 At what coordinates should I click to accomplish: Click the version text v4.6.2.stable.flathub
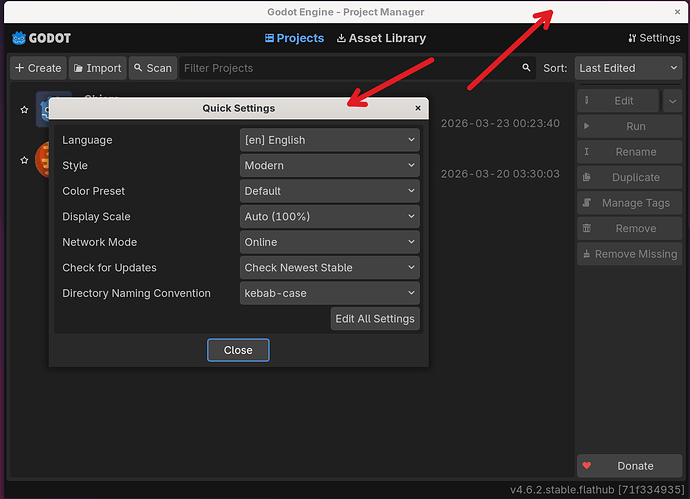click(x=597, y=490)
